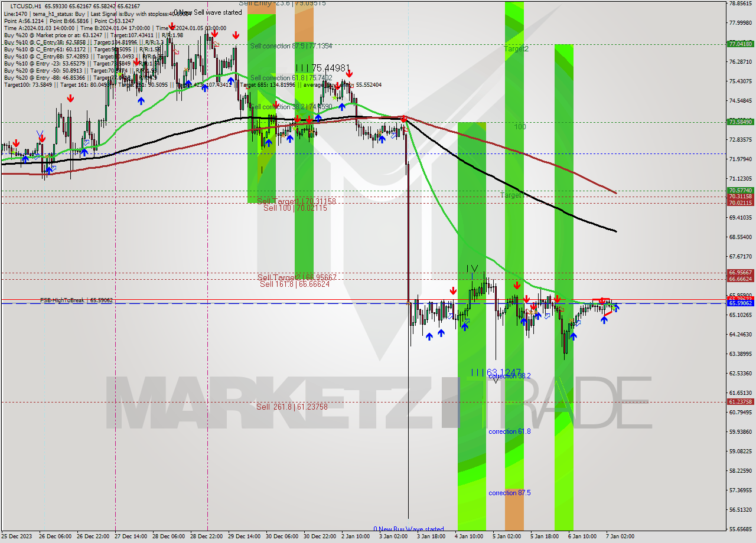Click the 63.38995 price axis label

[741, 354]
